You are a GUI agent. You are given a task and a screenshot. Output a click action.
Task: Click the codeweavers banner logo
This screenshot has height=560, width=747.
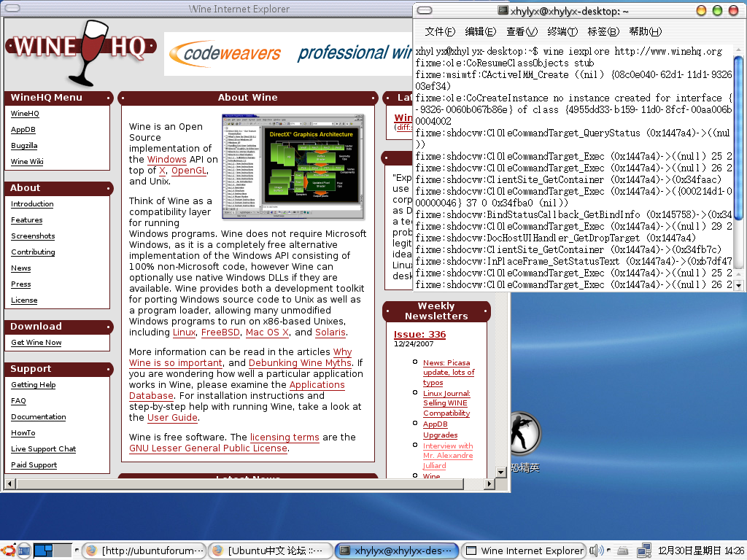[x=225, y=53]
